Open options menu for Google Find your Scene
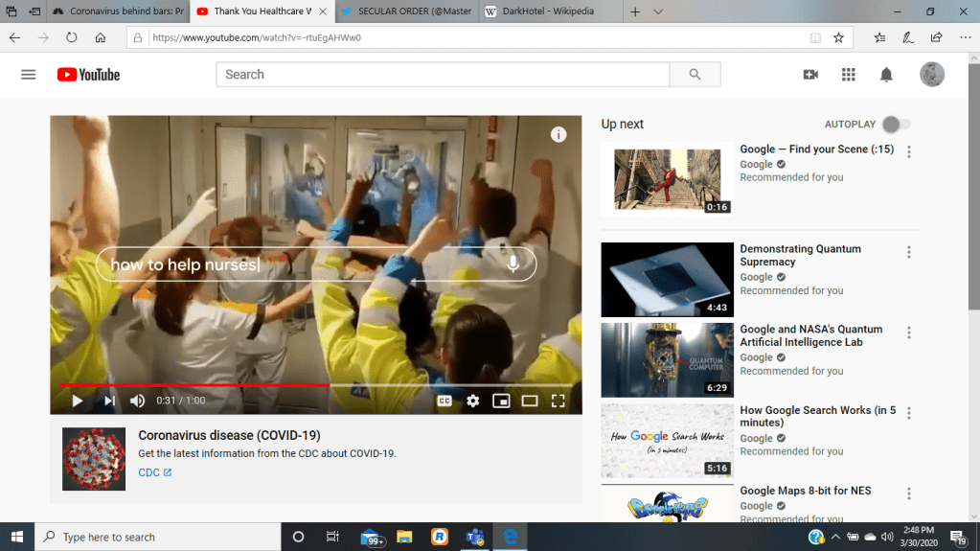The width and height of the screenshot is (980, 551). click(908, 152)
